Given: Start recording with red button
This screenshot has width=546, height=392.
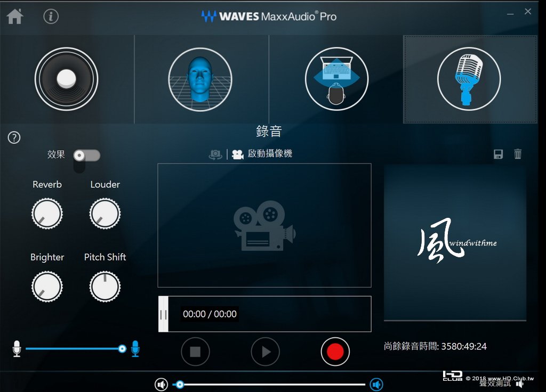Looking at the screenshot, I should tap(335, 352).
